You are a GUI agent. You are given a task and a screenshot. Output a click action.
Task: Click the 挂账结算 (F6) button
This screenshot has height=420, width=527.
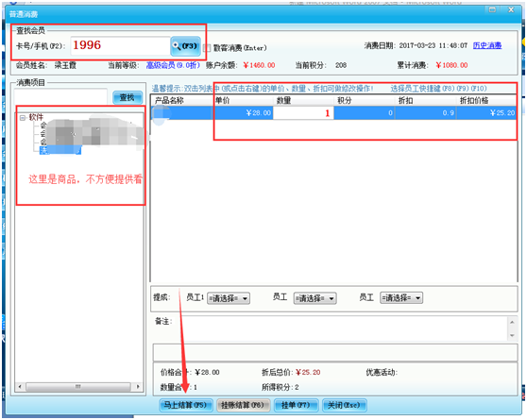point(243,405)
